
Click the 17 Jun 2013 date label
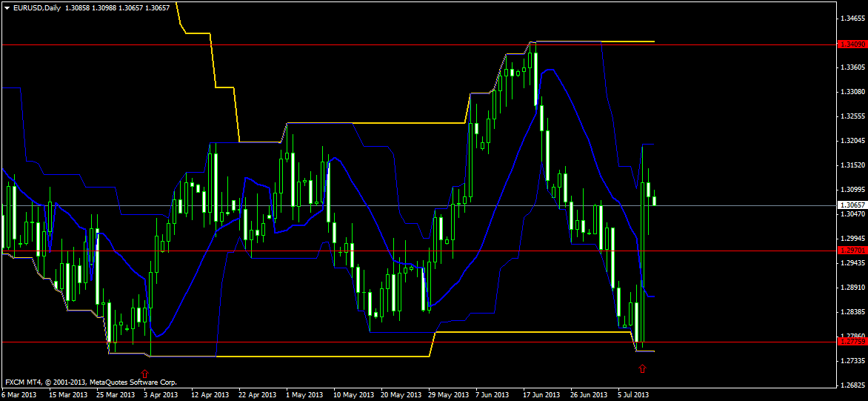coord(542,395)
